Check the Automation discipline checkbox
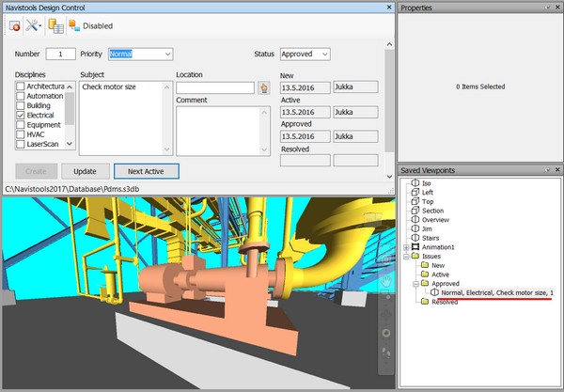Screen dimensions: 564x392 click(x=22, y=96)
